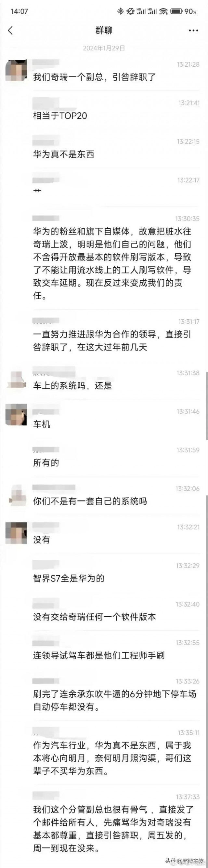The height and width of the screenshot is (868, 208).
Task: Tap the Bluetooth icon in status bar
Action: (120, 11)
